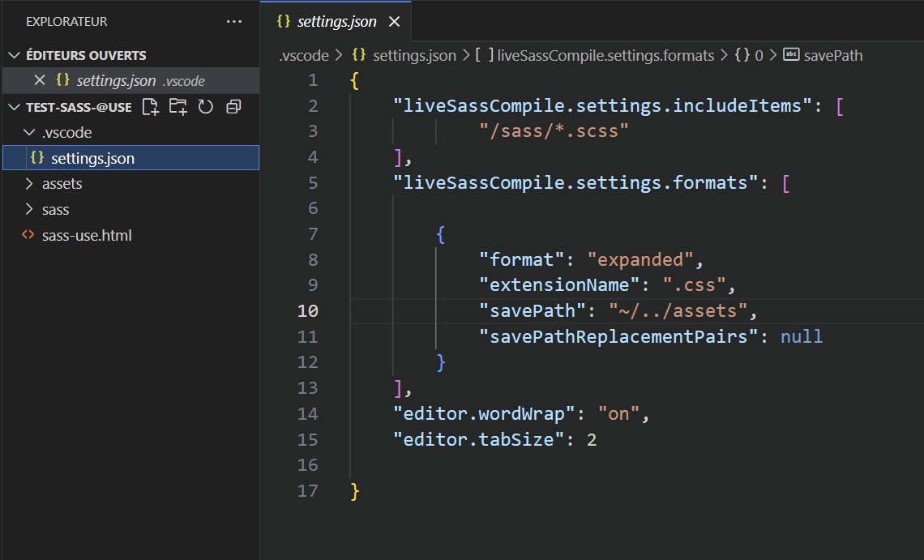Click the savePath breadcrumb segment
The image size is (924, 560).
(x=832, y=55)
